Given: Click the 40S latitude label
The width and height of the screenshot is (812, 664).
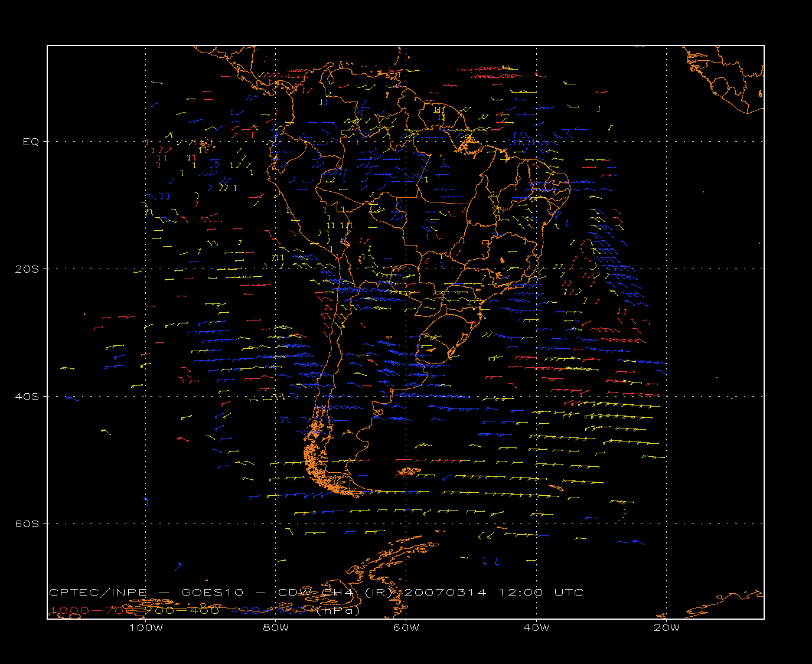Looking at the screenshot, I should 27,397.
